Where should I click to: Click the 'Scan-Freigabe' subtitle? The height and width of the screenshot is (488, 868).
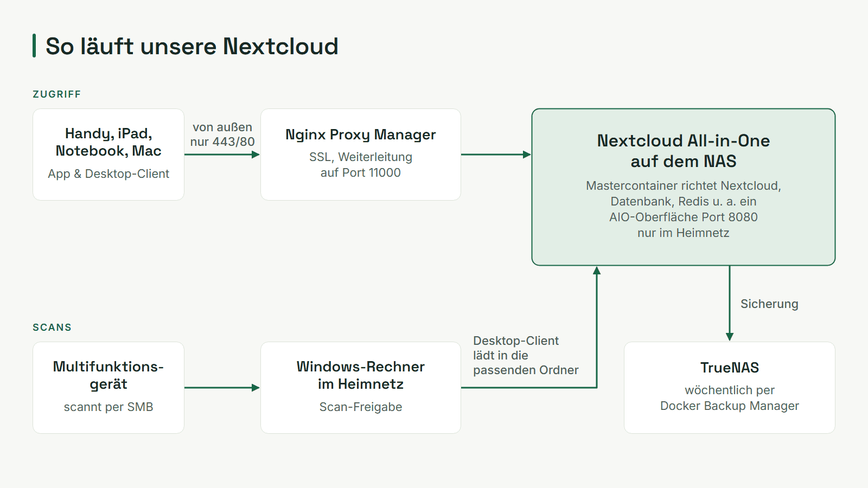pos(361,407)
